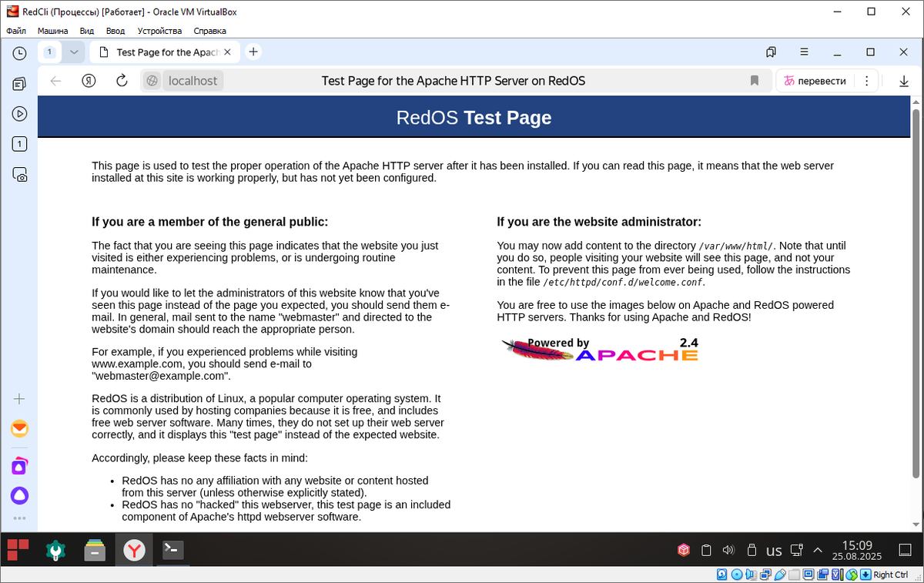The height and width of the screenshot is (583, 924).
Task: Click the Yandex Browser taskbar icon
Action: point(135,551)
